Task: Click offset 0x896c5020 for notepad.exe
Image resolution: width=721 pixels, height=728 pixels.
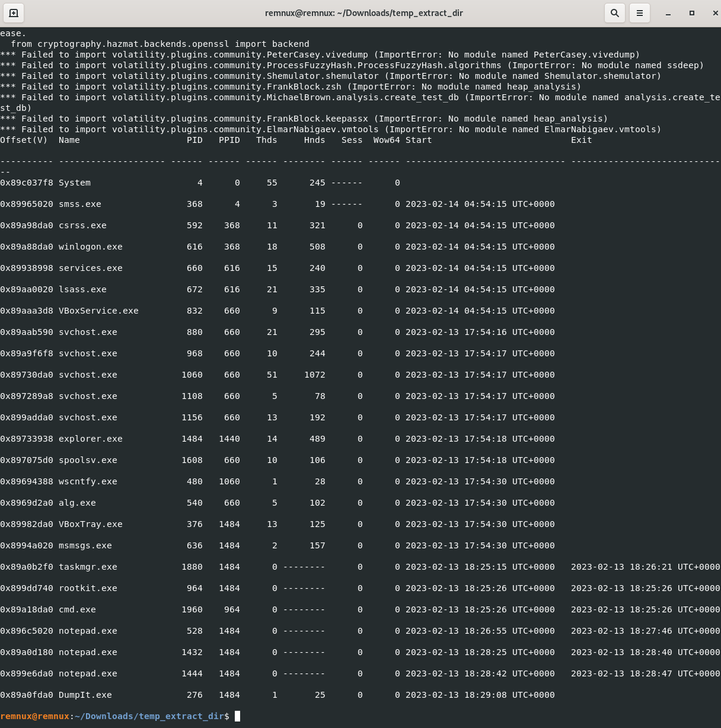Action: pyautogui.click(x=27, y=631)
